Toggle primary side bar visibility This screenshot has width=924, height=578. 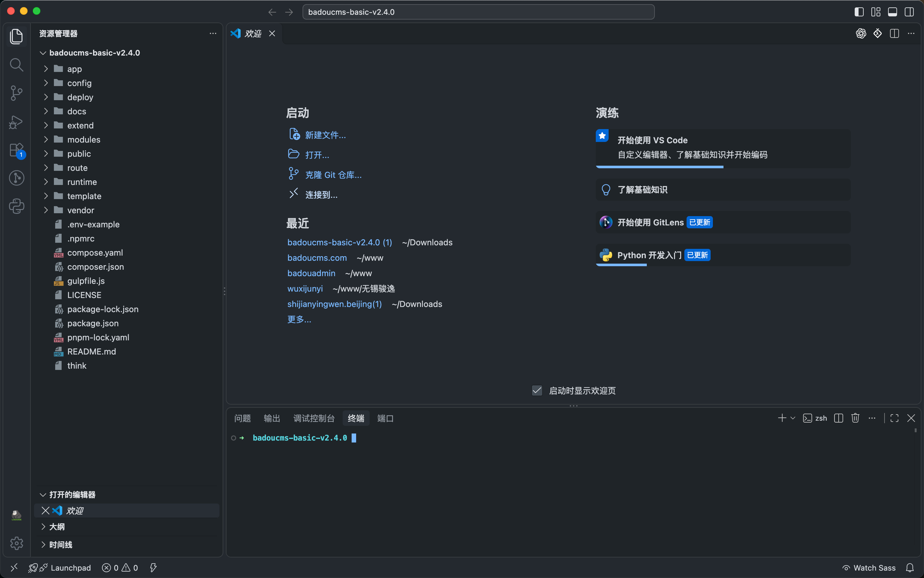(859, 12)
